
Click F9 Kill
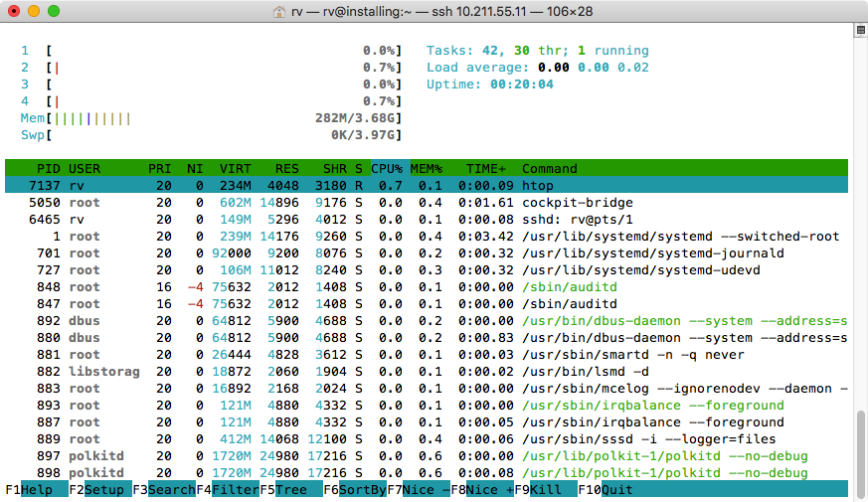coord(546,490)
